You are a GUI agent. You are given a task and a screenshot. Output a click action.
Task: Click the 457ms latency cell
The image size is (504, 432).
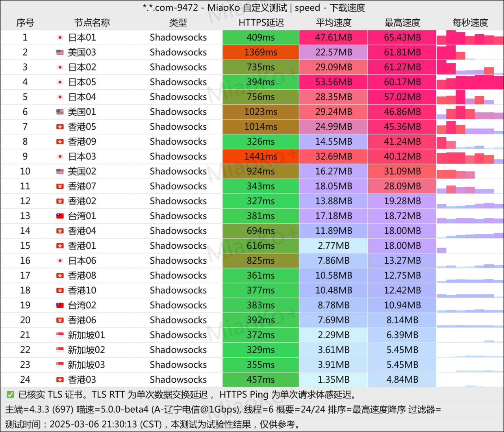tap(261, 380)
